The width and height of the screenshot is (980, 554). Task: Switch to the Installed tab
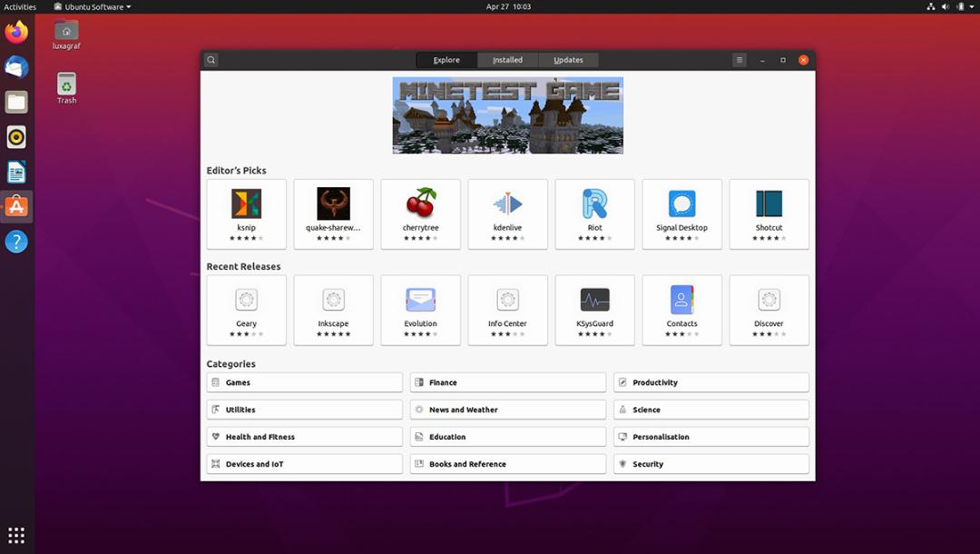[507, 60]
